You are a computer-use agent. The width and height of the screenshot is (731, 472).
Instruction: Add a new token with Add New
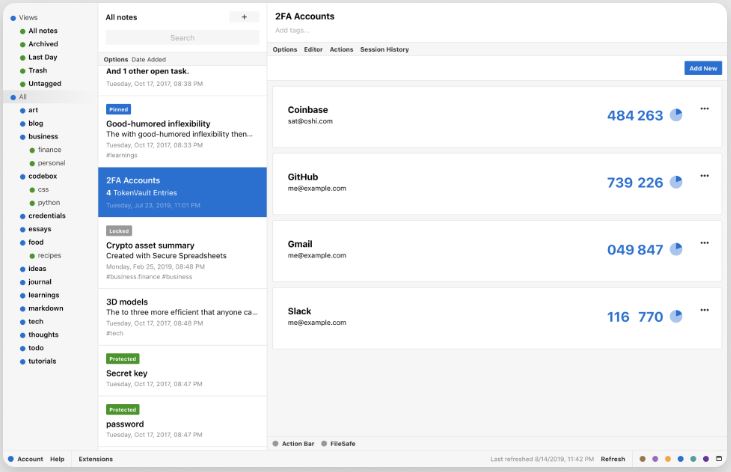coord(703,68)
